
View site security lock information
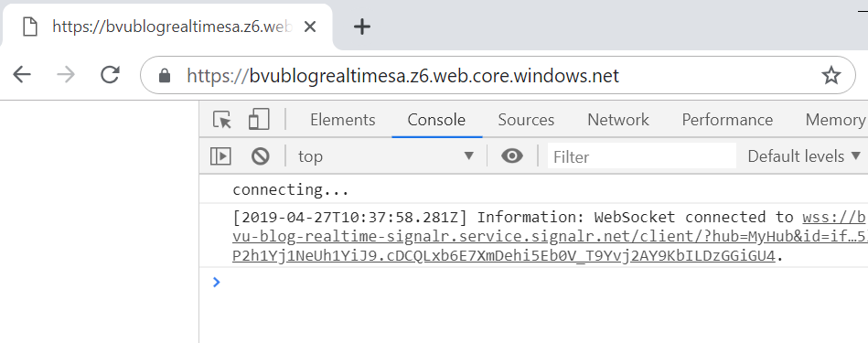(x=165, y=75)
